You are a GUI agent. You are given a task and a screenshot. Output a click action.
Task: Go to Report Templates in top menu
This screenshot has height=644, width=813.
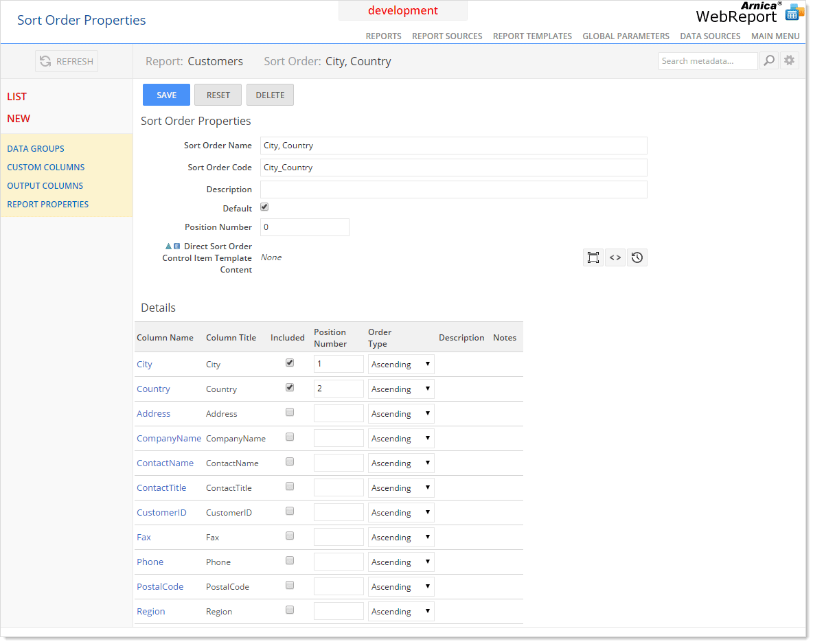[532, 36]
